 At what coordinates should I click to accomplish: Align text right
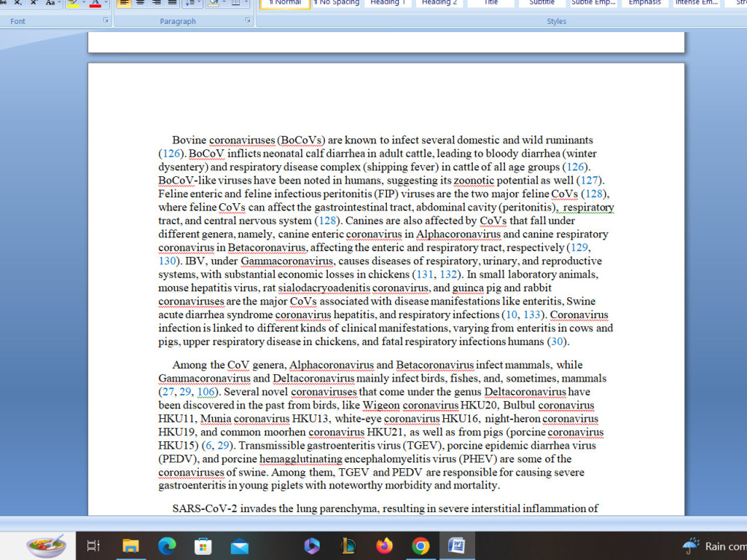pyautogui.click(x=156, y=3)
